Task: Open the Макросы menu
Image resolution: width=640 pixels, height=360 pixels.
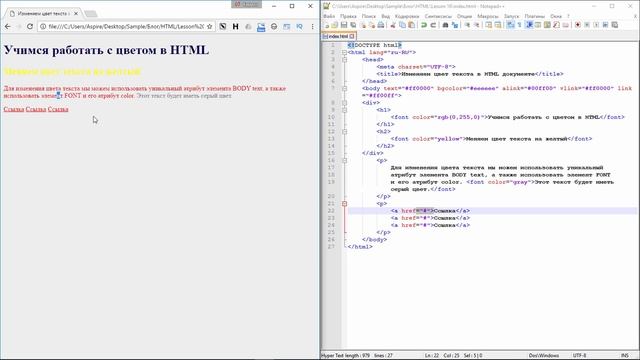Action: [488, 16]
